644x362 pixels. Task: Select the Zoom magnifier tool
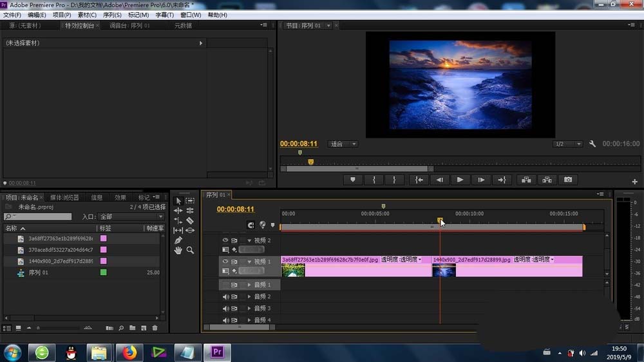tap(190, 250)
